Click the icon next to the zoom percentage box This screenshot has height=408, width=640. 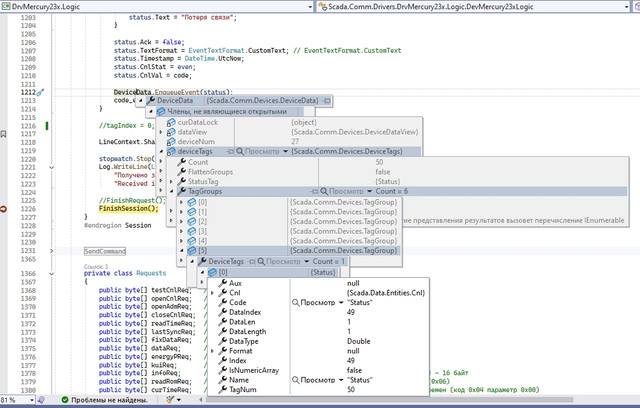click(x=41, y=400)
